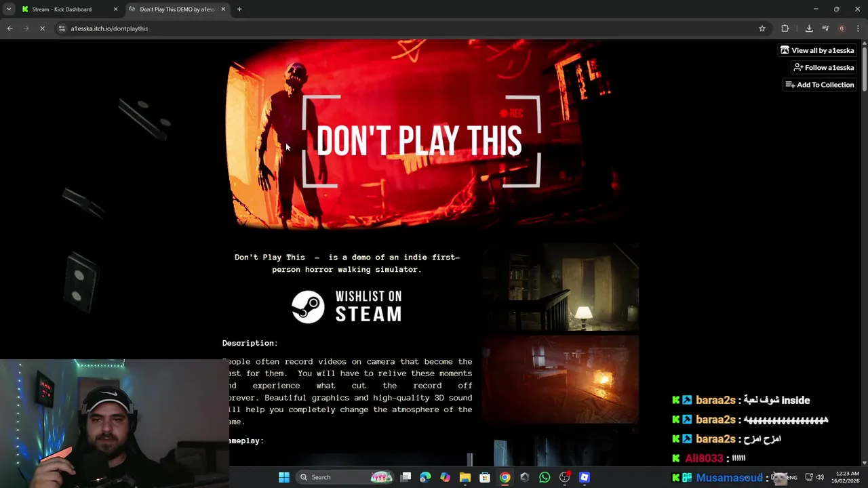The image size is (868, 488).
Task: Open Chrome downloads
Action: coord(809,28)
